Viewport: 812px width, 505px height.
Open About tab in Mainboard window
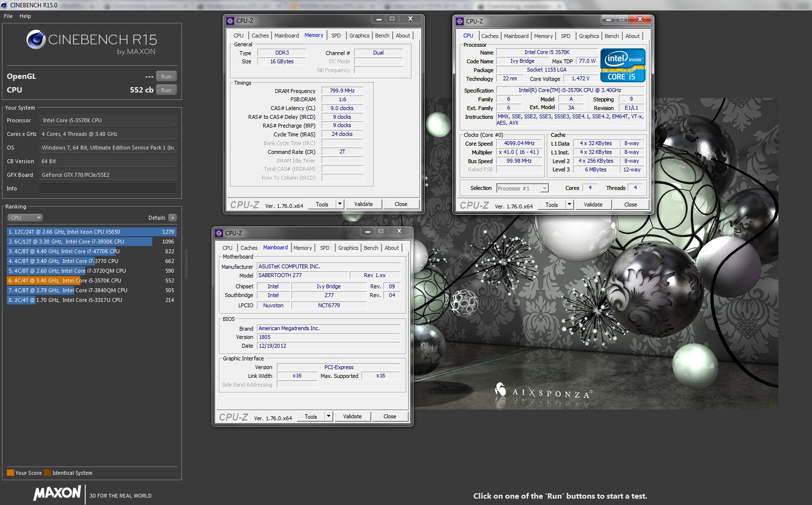(392, 248)
